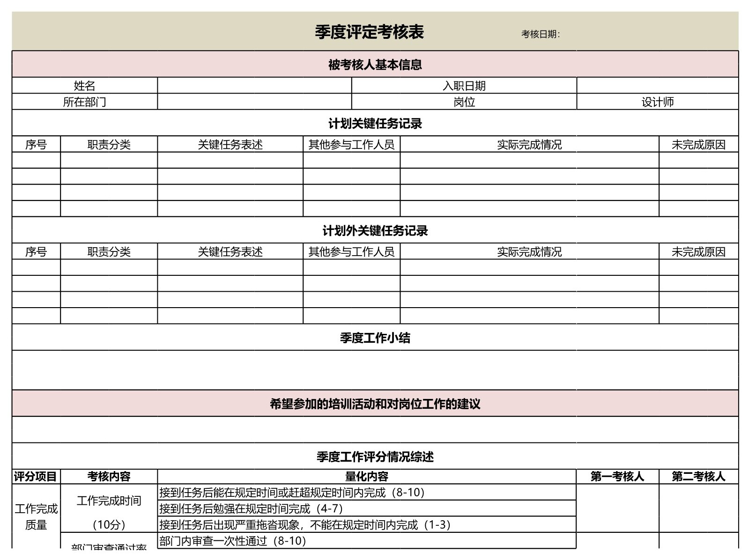Screen dimensions: 749x560
Task: Click the empty row under the training suggestions header
Action: (x=375, y=430)
